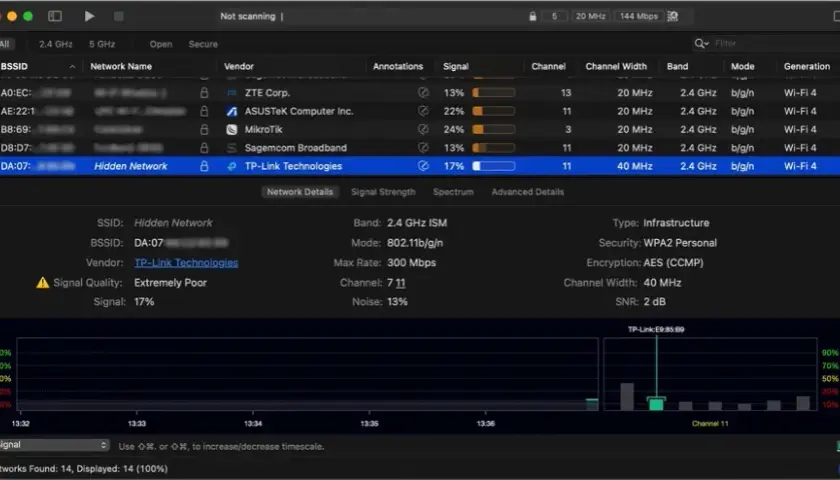Click the 13:34 time marker
This screenshot has height=480, width=840.
point(253,423)
